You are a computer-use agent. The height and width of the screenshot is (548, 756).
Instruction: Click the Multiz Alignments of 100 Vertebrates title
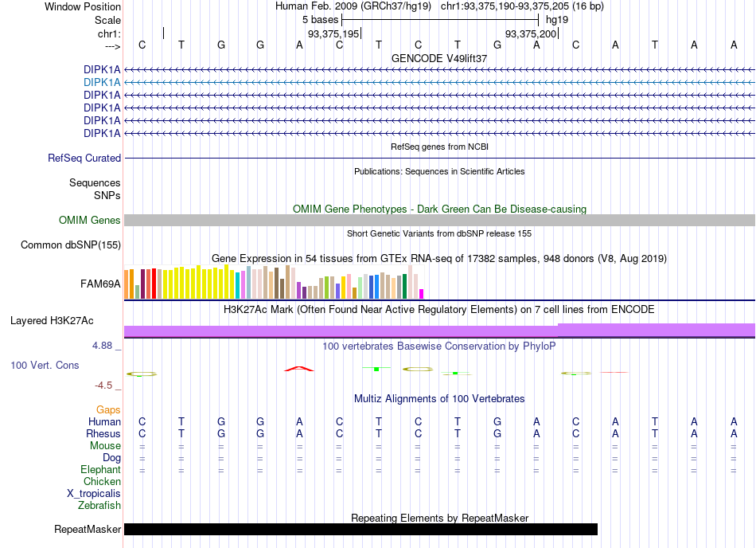(x=439, y=399)
